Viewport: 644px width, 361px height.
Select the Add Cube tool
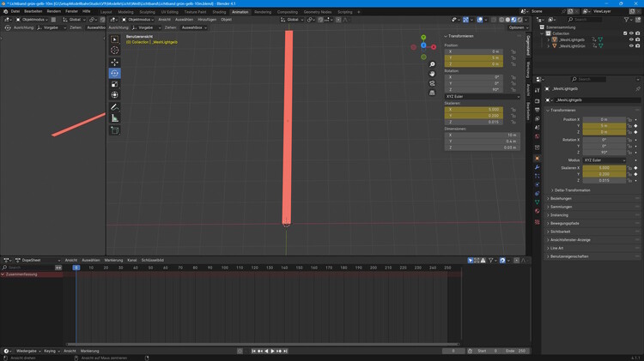pyautogui.click(x=114, y=130)
